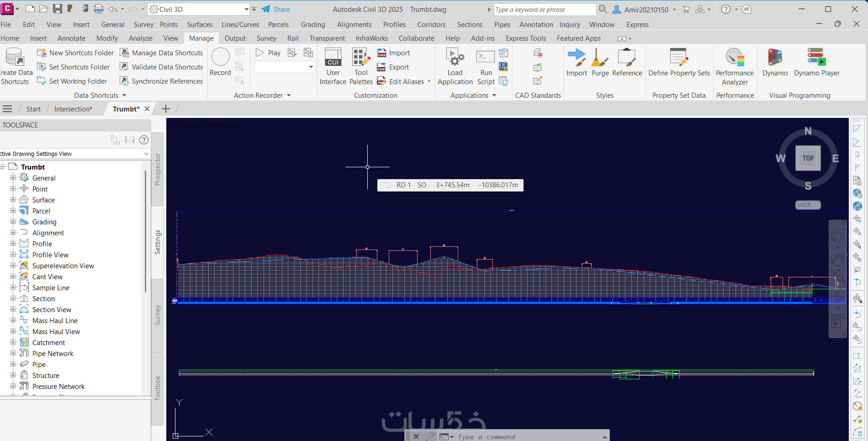Expand the Alignment settings node

click(13, 233)
